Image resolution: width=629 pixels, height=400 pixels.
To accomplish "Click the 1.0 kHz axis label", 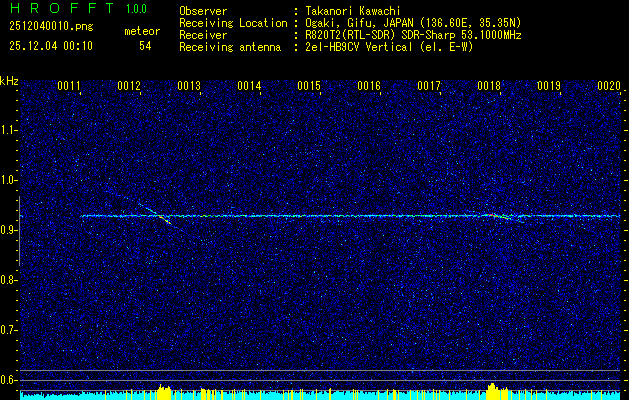I will (8, 180).
